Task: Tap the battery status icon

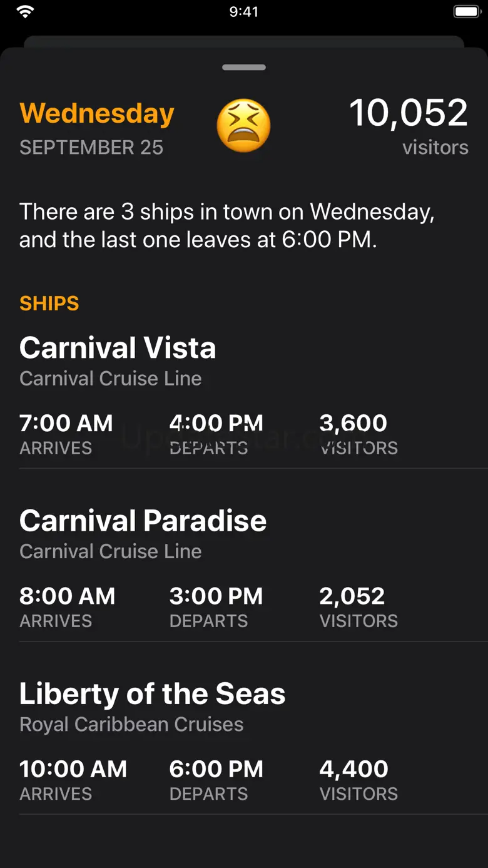Action: [x=465, y=12]
